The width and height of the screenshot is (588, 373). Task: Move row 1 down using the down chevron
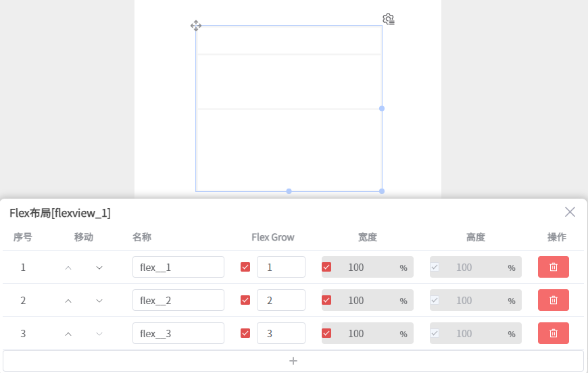99,268
